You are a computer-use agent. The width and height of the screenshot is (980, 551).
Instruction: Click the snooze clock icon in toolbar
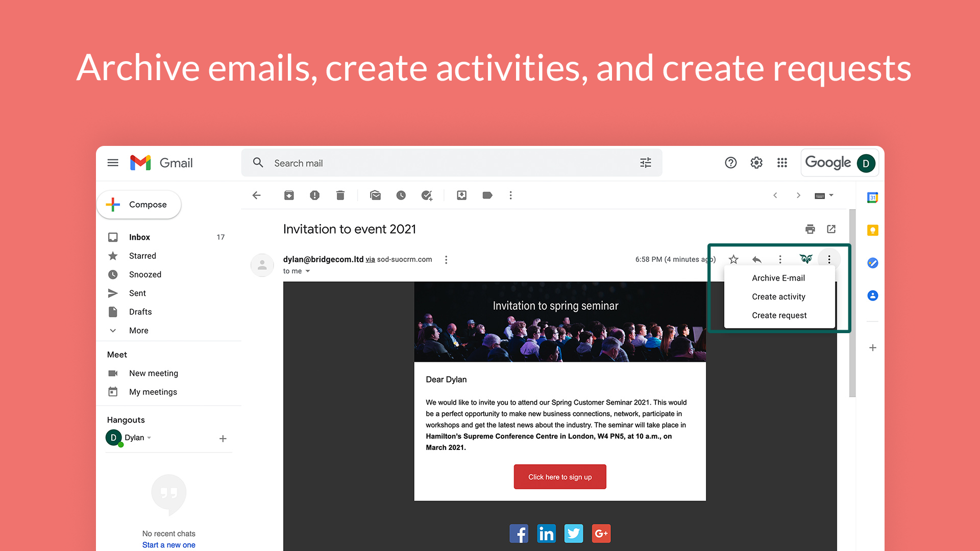401,195
